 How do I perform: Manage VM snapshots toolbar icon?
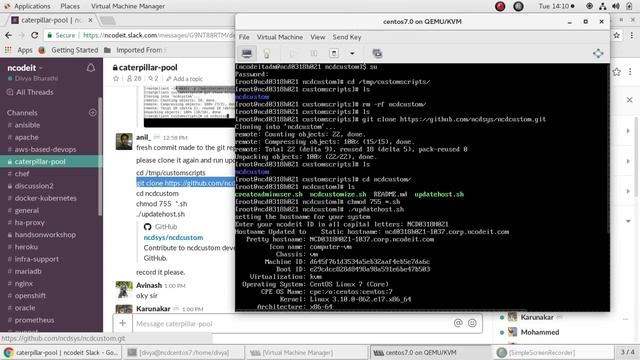[377, 53]
